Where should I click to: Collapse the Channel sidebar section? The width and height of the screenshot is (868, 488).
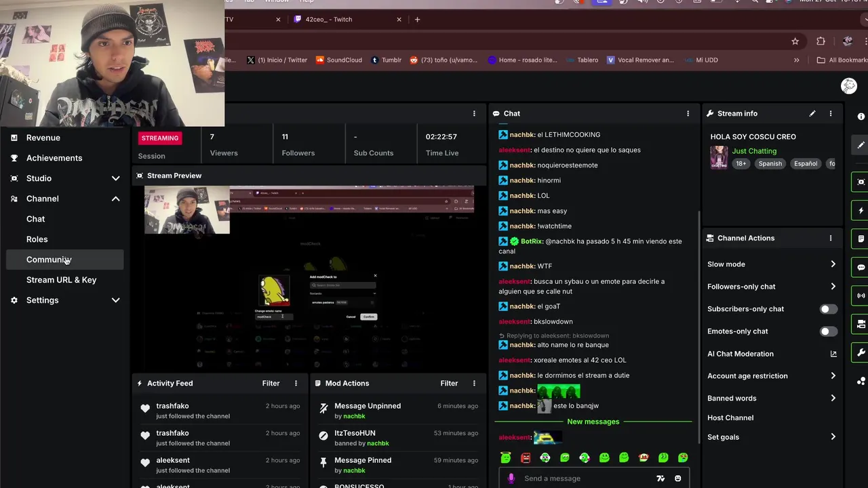(x=115, y=199)
